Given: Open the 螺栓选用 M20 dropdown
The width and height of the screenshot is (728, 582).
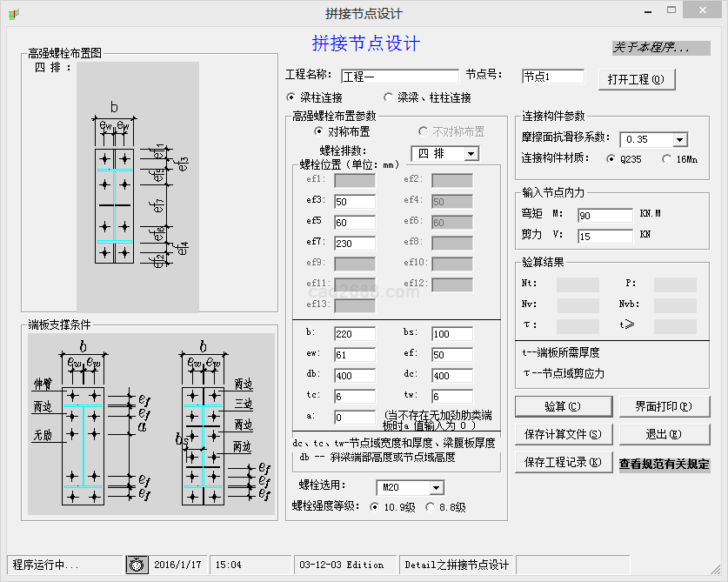Looking at the screenshot, I should [x=436, y=488].
